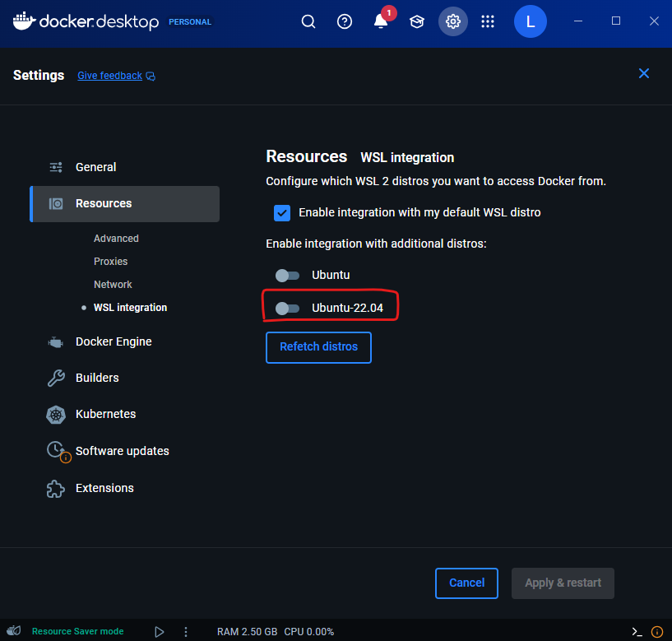
Task: Open notifications bell icon
Action: point(381,21)
